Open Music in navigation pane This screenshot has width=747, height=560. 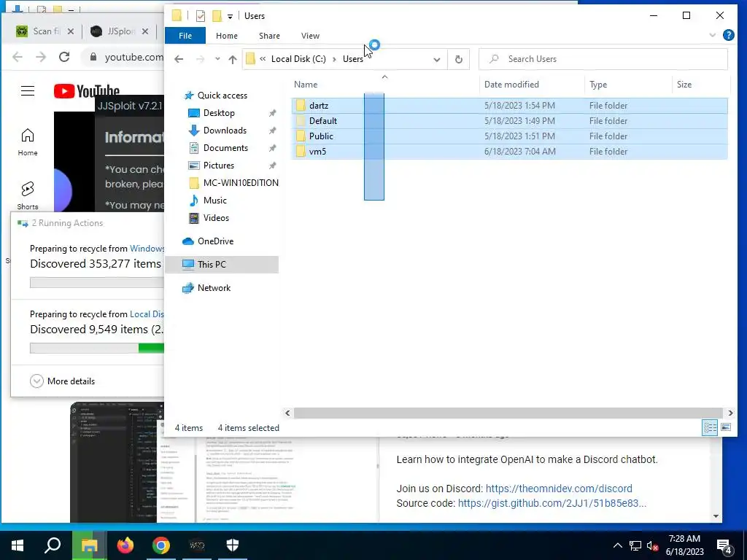pos(215,201)
